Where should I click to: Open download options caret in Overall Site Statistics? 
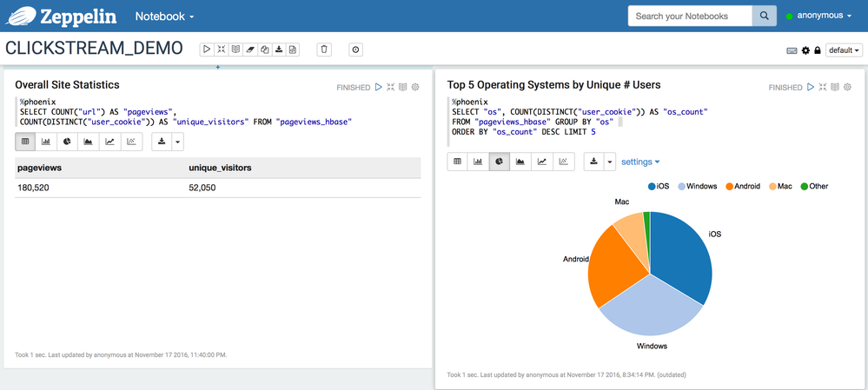178,142
